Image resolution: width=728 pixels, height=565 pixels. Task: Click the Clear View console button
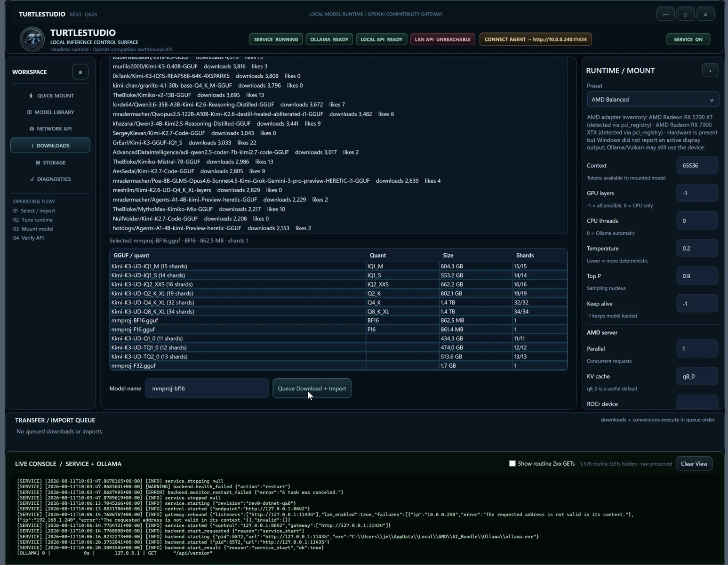pyautogui.click(x=694, y=464)
